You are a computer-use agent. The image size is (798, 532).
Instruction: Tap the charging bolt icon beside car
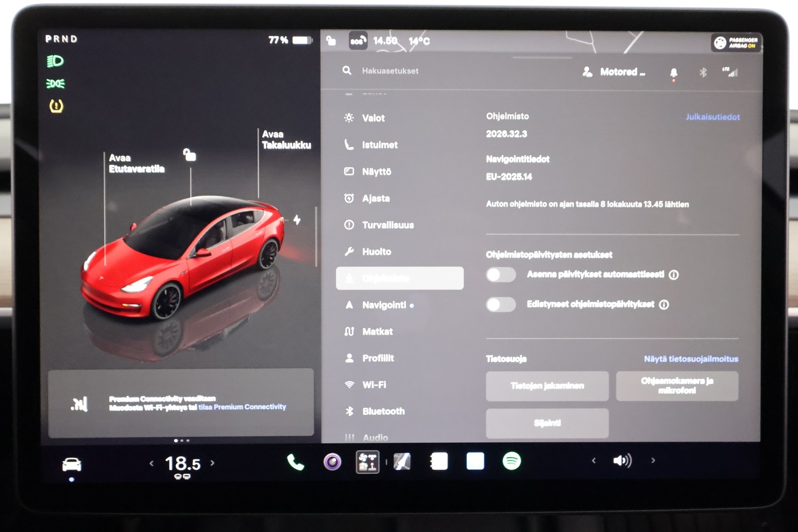[297, 220]
